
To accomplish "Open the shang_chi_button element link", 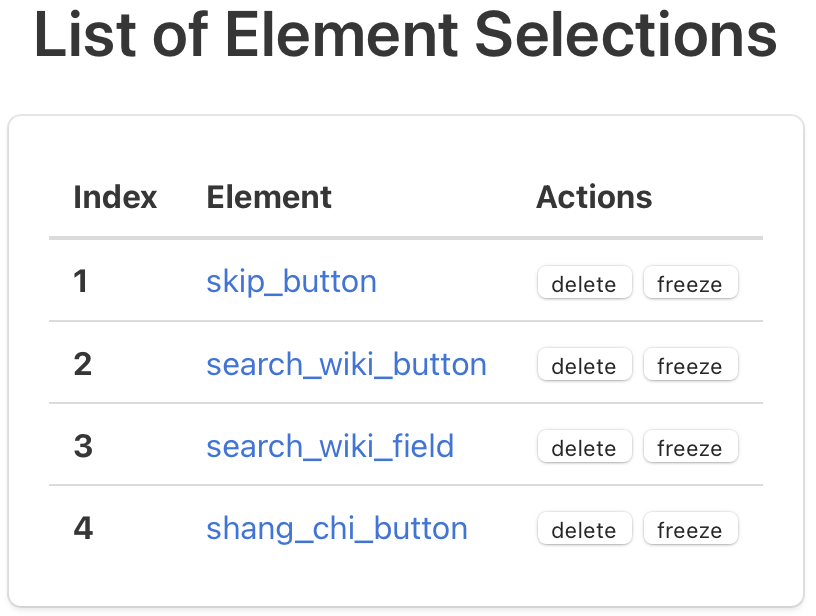I will (x=337, y=528).
